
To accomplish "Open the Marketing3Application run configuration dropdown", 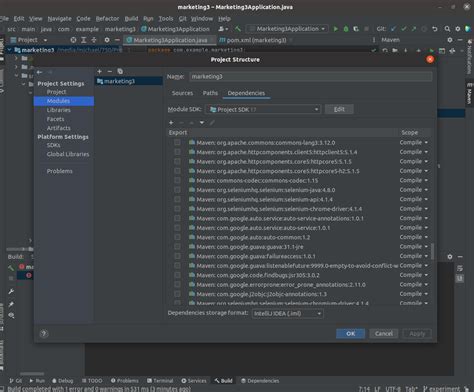I will point(287,29).
